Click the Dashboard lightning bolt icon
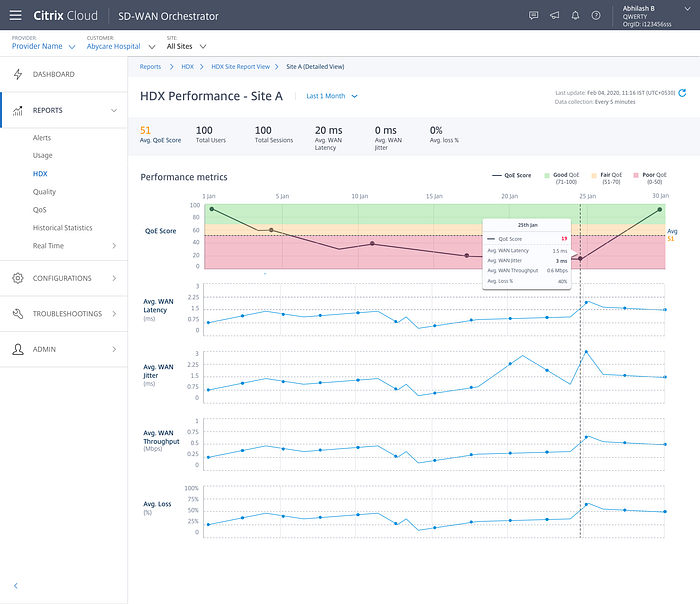Viewport: 700px width, 604px height. point(18,74)
